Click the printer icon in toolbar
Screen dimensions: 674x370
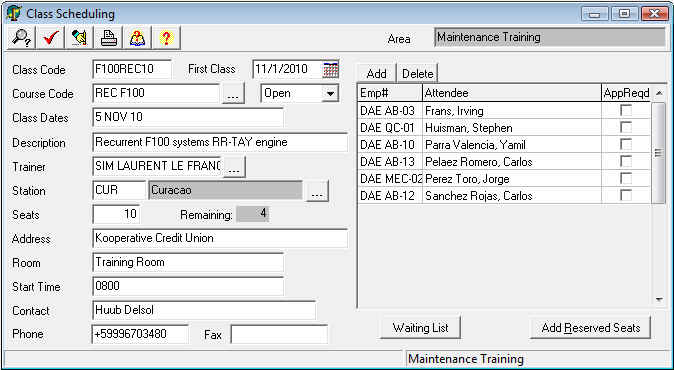click(x=108, y=38)
